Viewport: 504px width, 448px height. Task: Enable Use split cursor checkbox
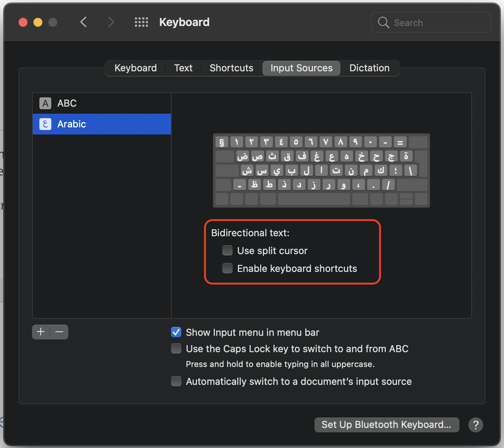[227, 251]
